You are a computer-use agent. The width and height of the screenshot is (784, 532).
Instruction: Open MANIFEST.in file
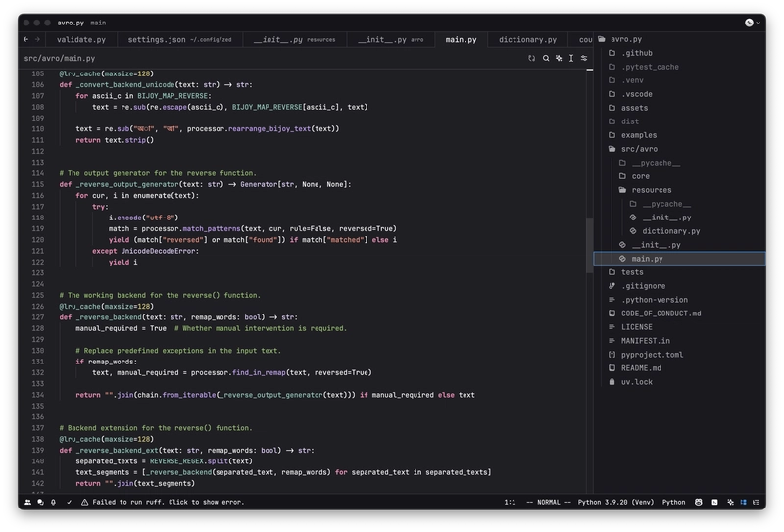(x=679, y=341)
